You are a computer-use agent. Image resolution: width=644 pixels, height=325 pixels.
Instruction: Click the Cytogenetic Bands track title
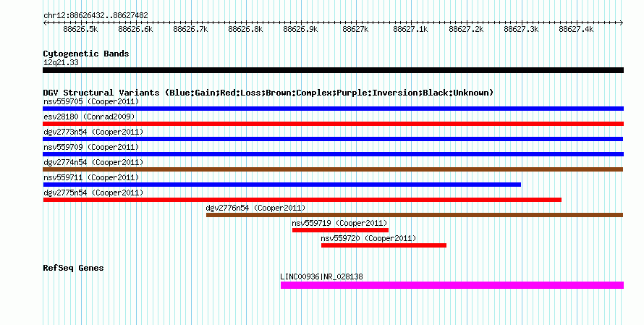[x=86, y=54]
